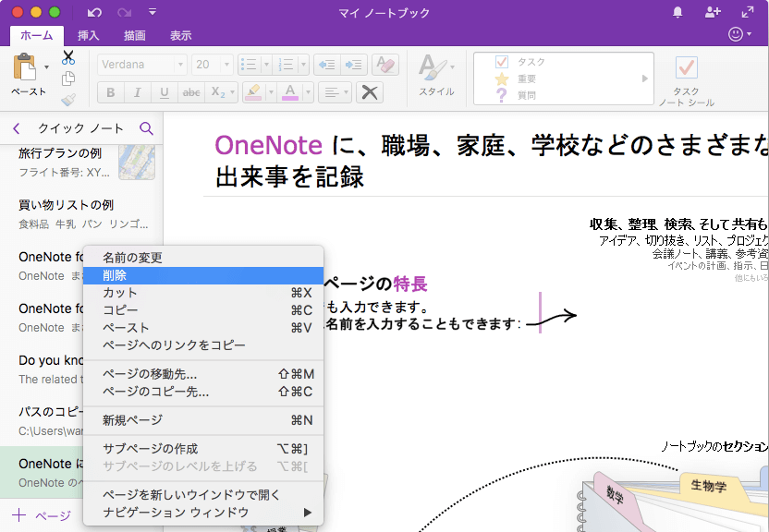Click the bulleted list icon
The width and height of the screenshot is (769, 532).
click(x=250, y=64)
